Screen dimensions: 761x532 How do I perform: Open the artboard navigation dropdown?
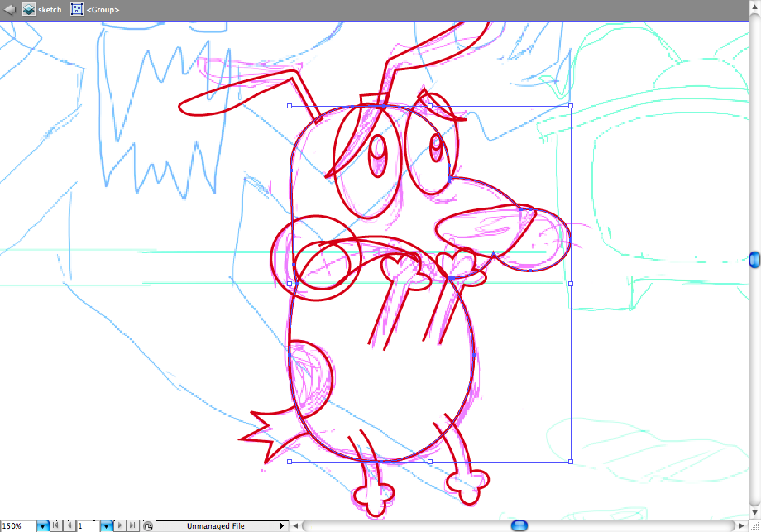click(106, 525)
